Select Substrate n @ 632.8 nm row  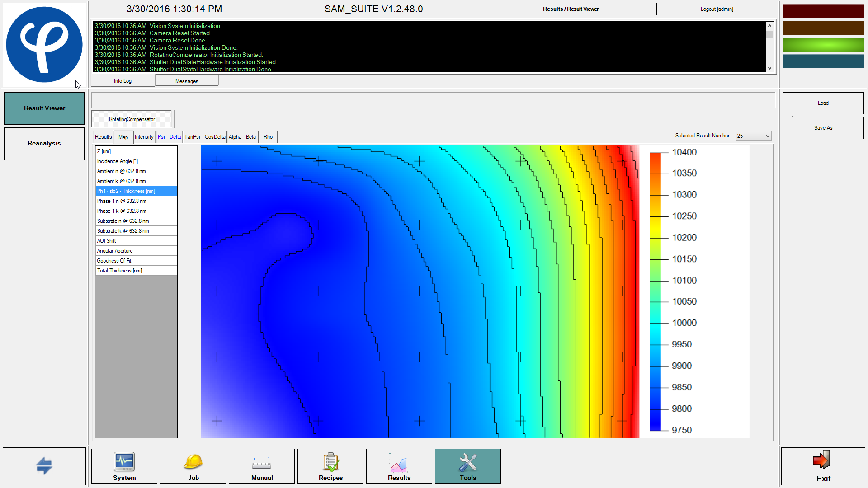136,221
